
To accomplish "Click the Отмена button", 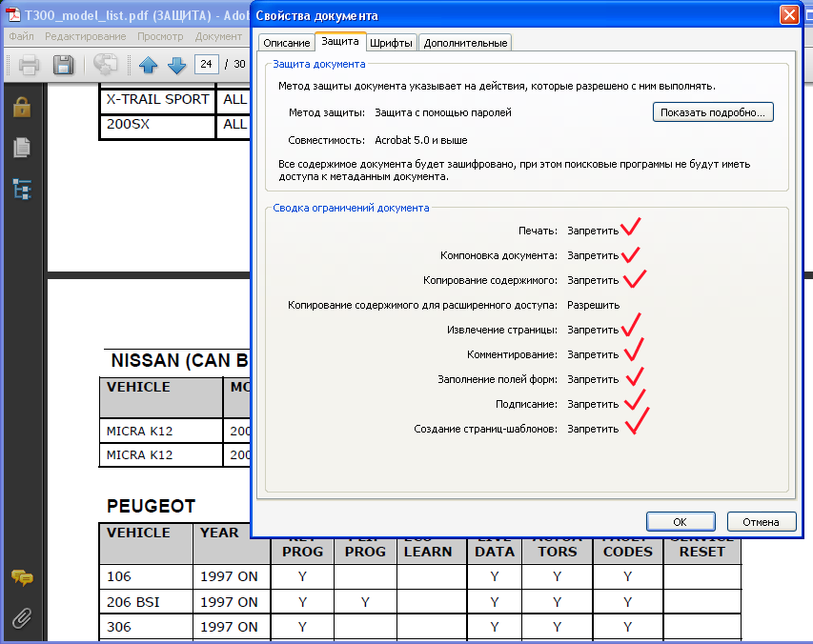I will [762, 522].
